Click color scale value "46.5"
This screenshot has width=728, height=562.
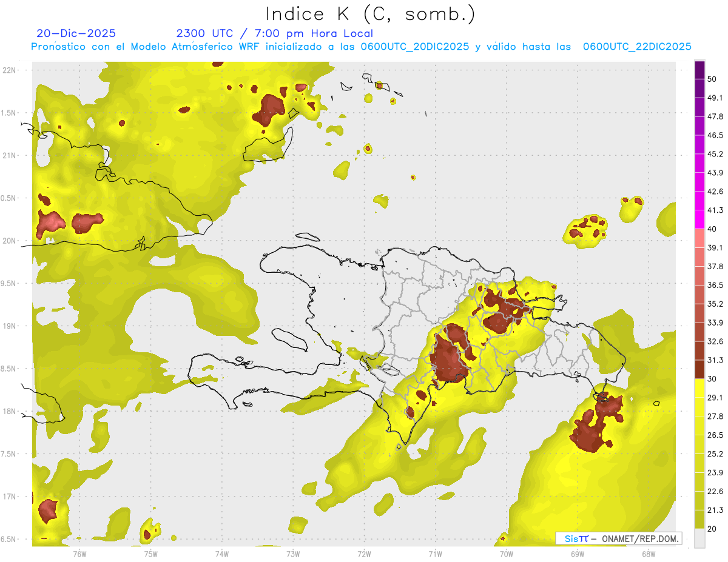click(715, 135)
